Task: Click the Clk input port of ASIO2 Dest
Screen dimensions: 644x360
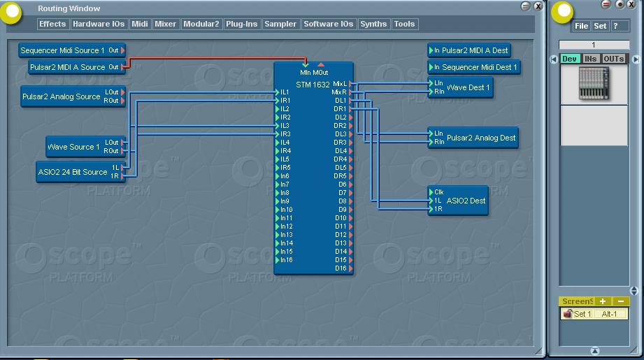Action: click(431, 192)
